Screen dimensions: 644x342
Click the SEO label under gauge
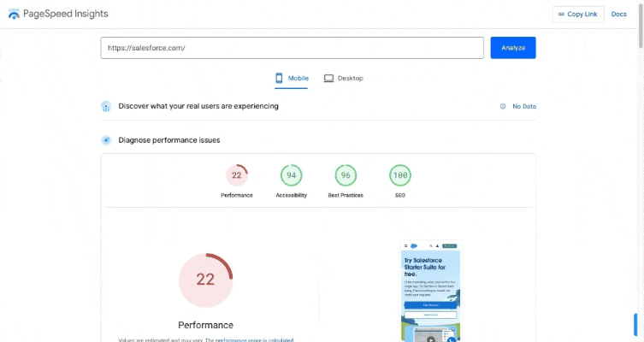click(400, 196)
